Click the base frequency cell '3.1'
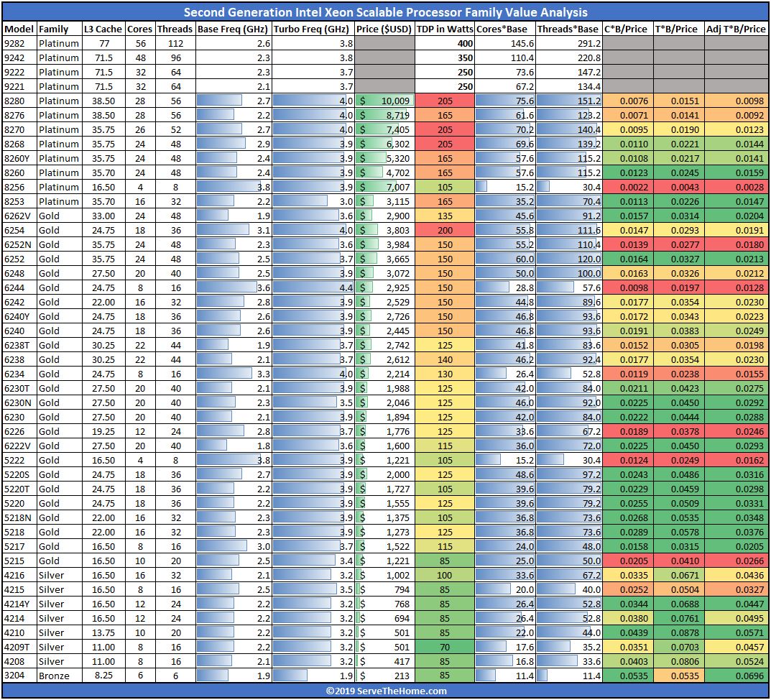The image size is (771, 700). (x=234, y=230)
